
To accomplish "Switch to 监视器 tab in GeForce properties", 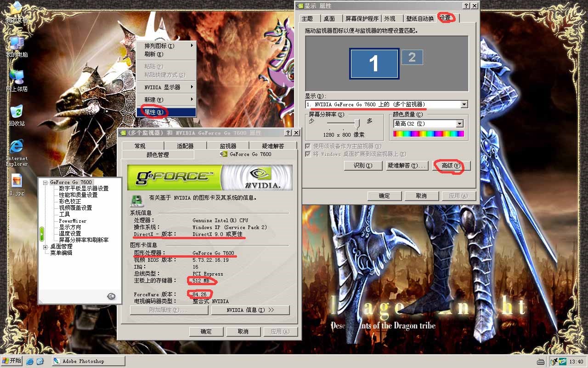I will click(228, 146).
